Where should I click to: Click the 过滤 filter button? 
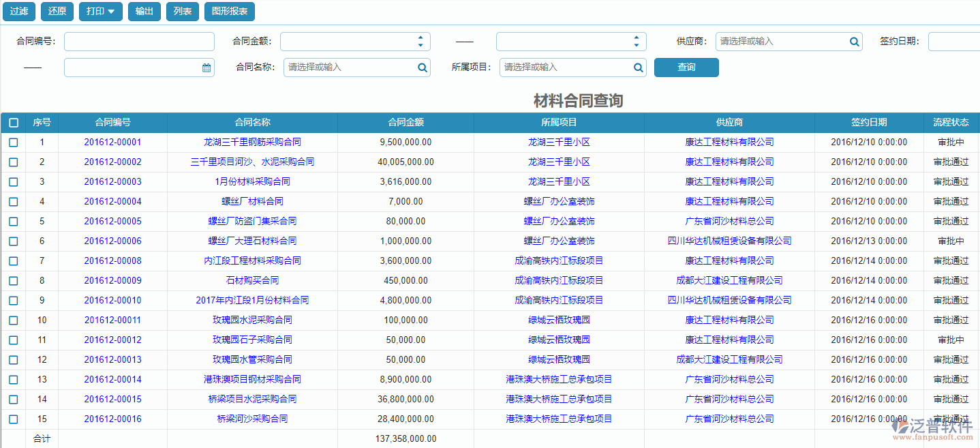18,11
